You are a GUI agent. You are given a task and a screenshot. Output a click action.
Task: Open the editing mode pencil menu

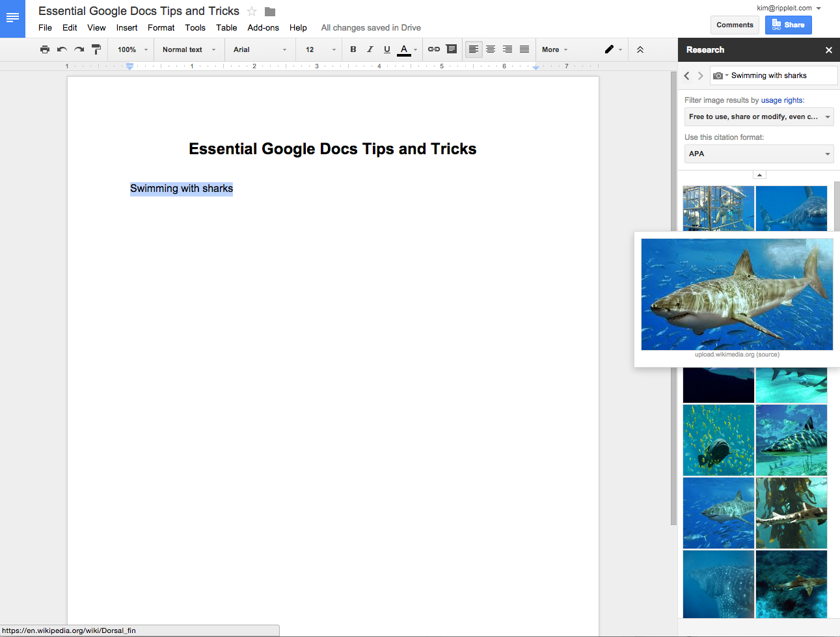click(x=614, y=49)
